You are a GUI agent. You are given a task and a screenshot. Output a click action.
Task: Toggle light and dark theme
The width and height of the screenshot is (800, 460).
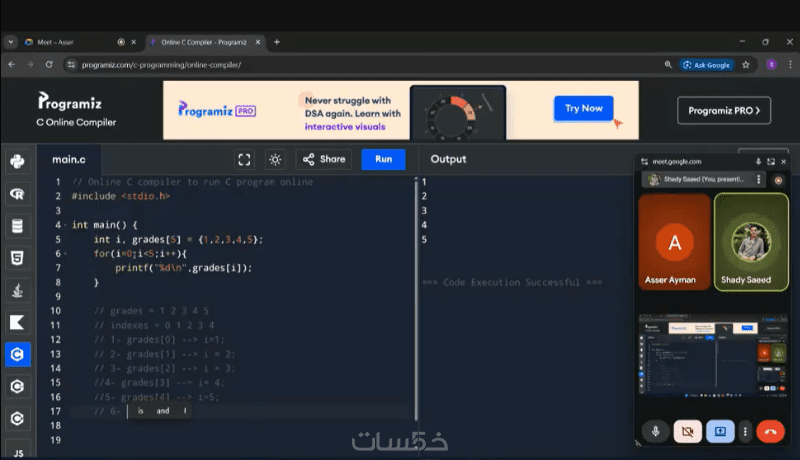pyautogui.click(x=275, y=160)
